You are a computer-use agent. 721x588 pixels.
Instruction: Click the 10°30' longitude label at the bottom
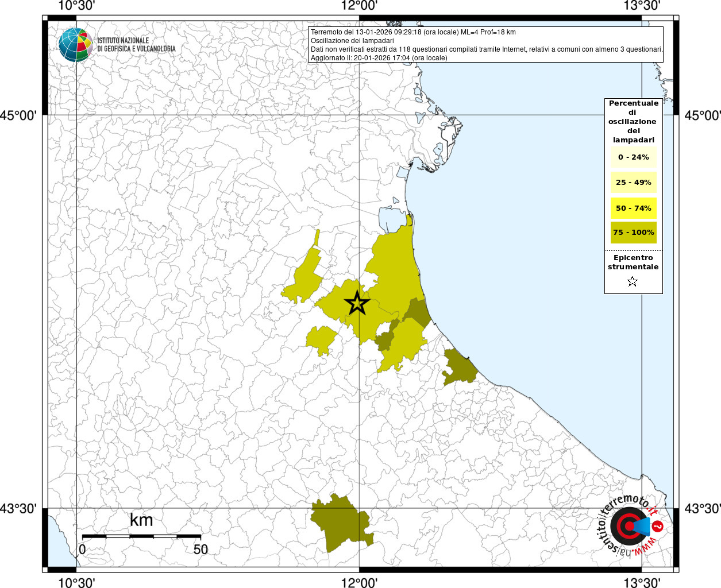pyautogui.click(x=76, y=582)
